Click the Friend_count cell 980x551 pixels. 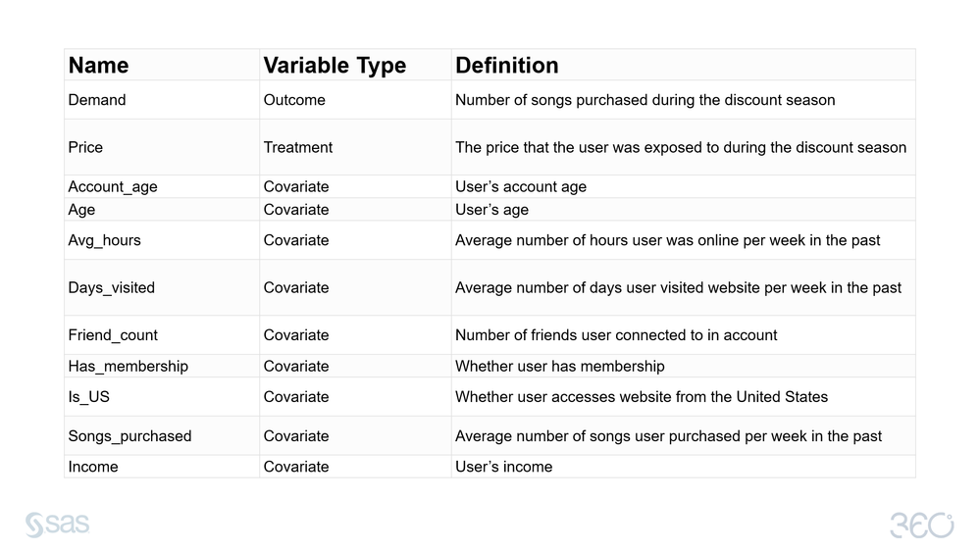[x=113, y=335]
